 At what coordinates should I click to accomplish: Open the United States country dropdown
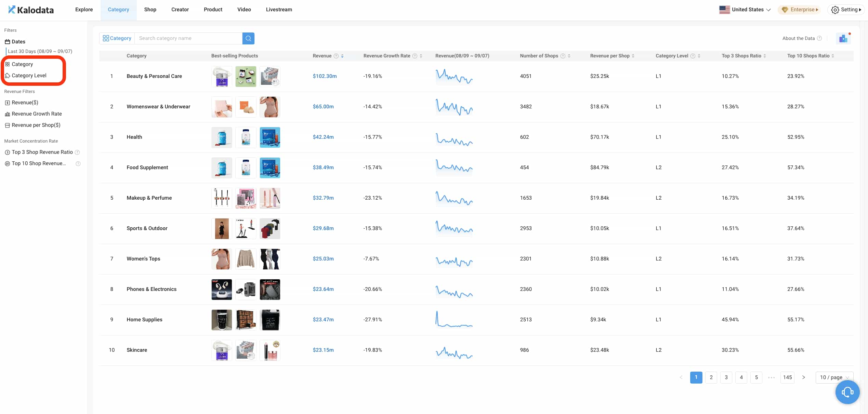pyautogui.click(x=745, y=10)
